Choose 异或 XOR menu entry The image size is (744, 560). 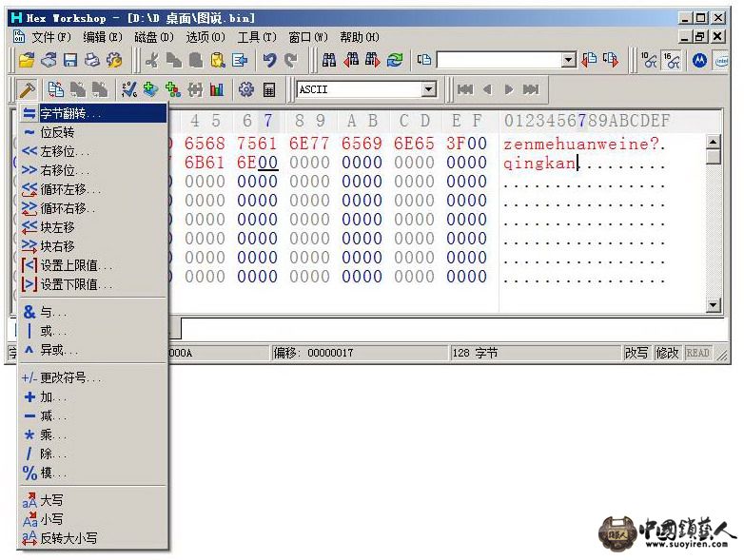93,350
